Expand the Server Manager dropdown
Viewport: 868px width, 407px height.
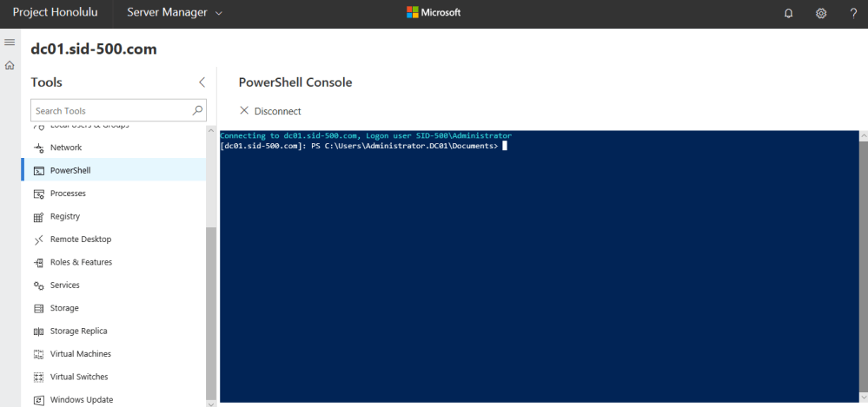pyautogui.click(x=174, y=13)
